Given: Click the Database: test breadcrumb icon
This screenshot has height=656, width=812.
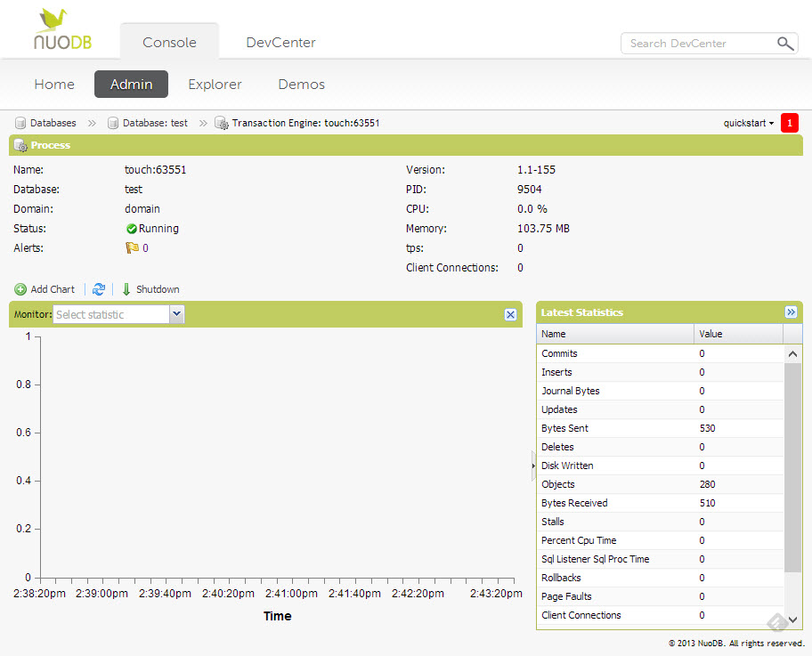Looking at the screenshot, I should coord(112,123).
